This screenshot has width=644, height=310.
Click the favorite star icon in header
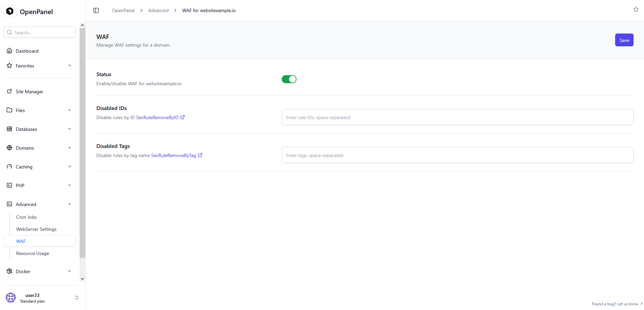click(x=636, y=9)
